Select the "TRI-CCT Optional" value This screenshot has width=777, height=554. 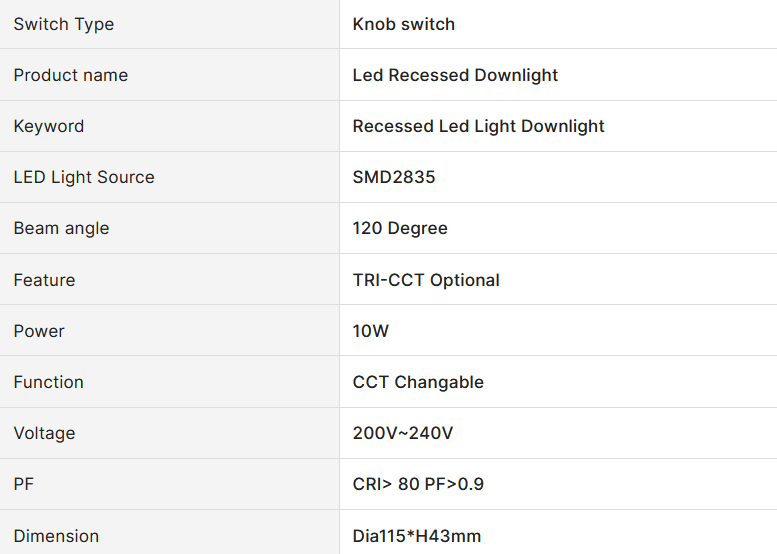click(426, 280)
